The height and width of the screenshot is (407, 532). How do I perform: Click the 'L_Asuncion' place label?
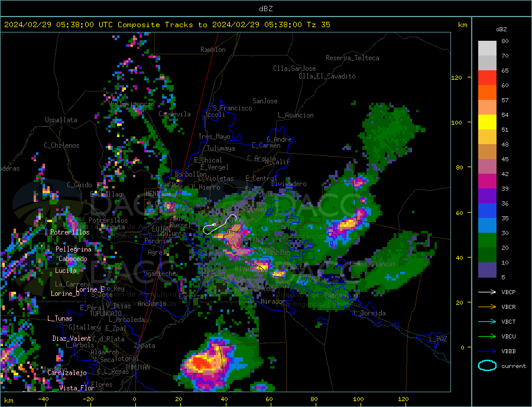pyautogui.click(x=296, y=115)
